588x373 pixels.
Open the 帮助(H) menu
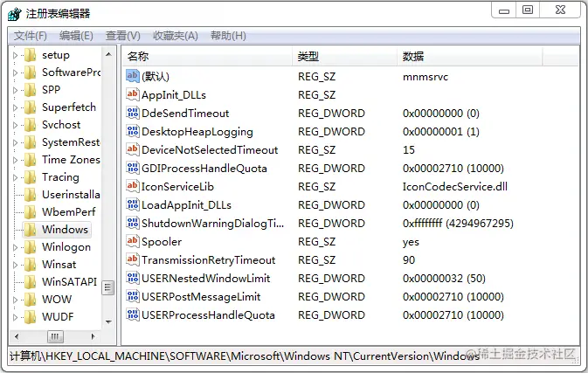pyautogui.click(x=228, y=36)
